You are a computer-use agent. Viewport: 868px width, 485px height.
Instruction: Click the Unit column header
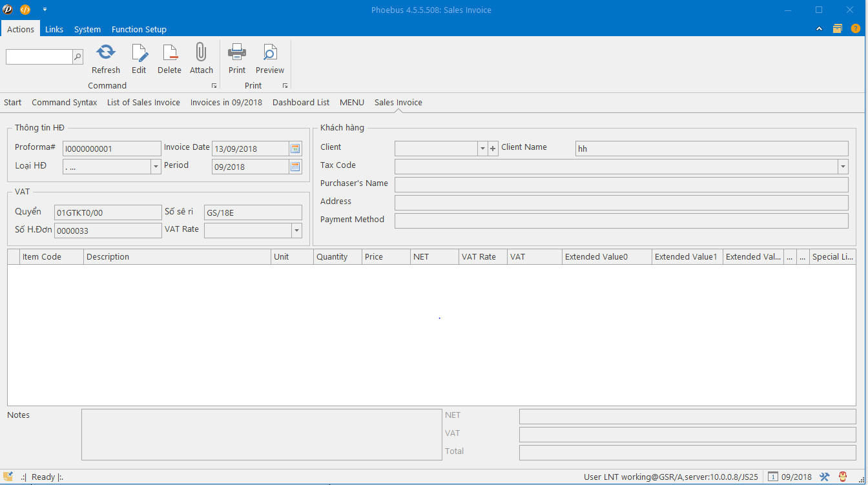(293, 257)
